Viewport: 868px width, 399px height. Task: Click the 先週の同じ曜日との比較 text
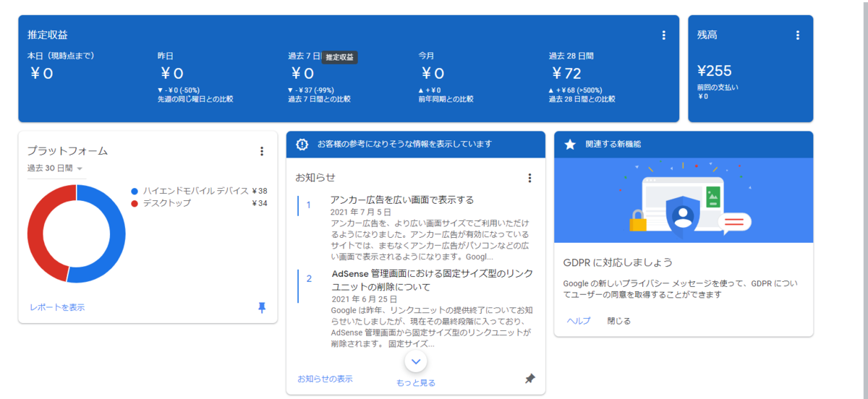coord(195,99)
